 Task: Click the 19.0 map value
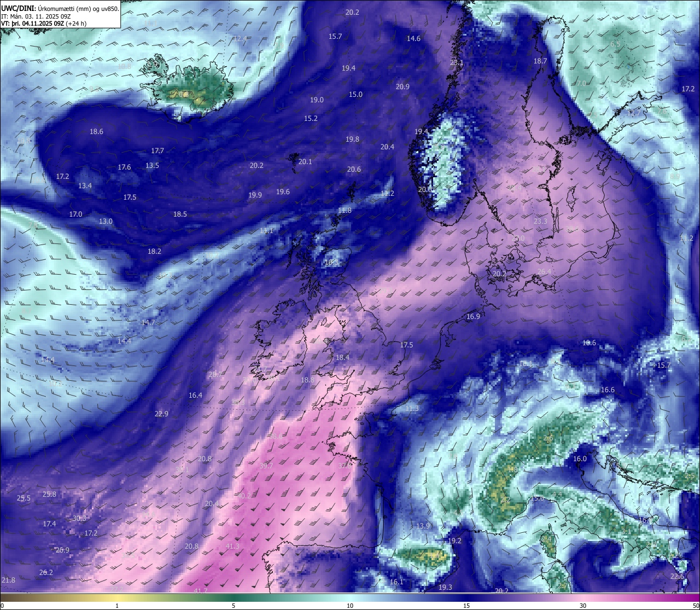(317, 100)
